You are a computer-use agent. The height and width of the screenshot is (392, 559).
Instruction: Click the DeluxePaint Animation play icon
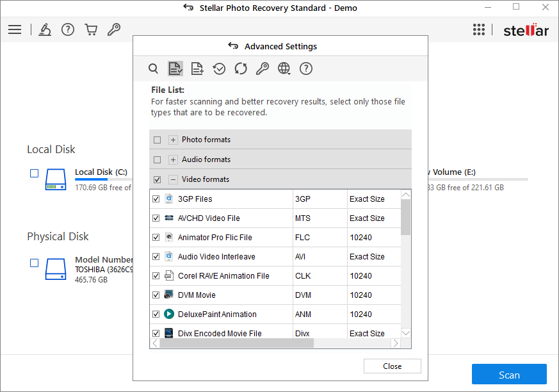[x=169, y=314]
